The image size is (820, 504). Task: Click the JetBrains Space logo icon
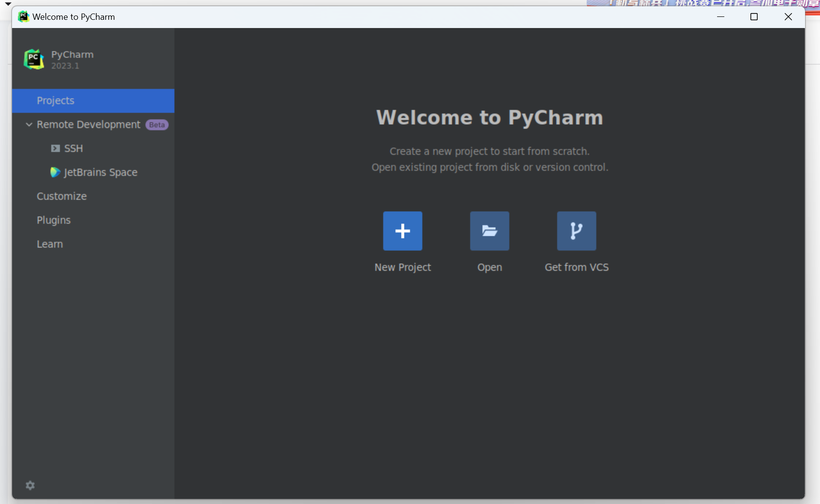[55, 172]
